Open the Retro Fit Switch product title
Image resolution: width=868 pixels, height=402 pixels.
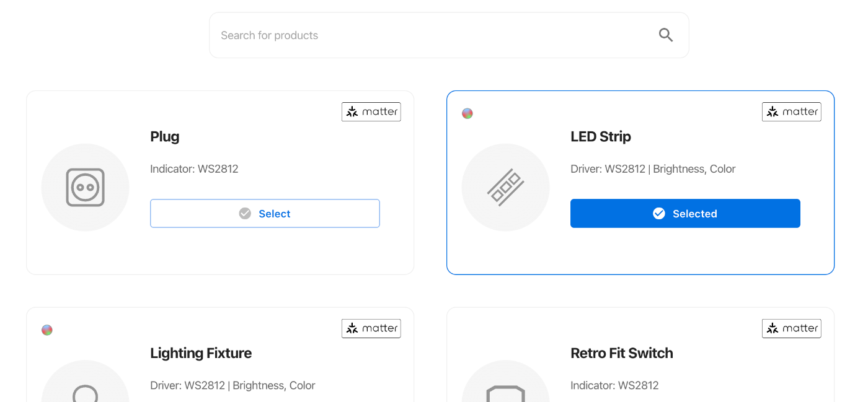(x=622, y=354)
